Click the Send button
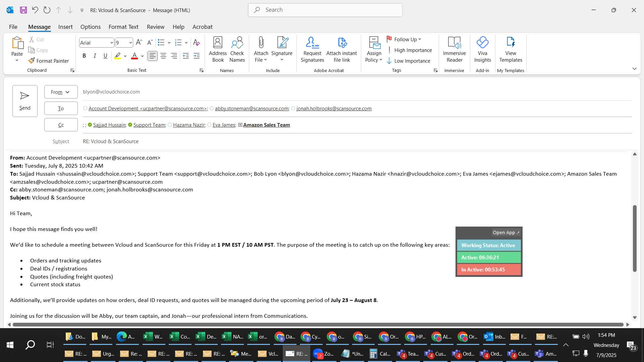This screenshot has width=644, height=362. click(25, 101)
